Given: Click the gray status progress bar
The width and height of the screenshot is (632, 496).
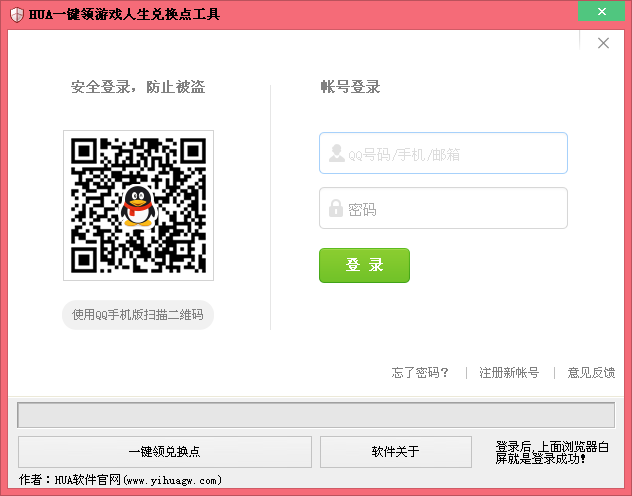Looking at the screenshot, I should coord(316,415).
